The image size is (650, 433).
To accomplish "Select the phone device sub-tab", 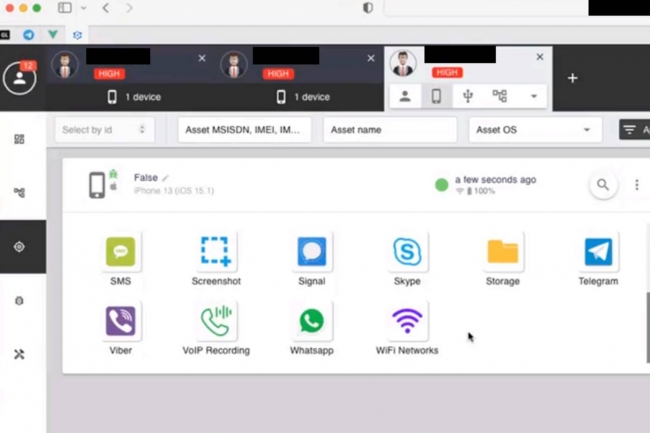I will 437,96.
